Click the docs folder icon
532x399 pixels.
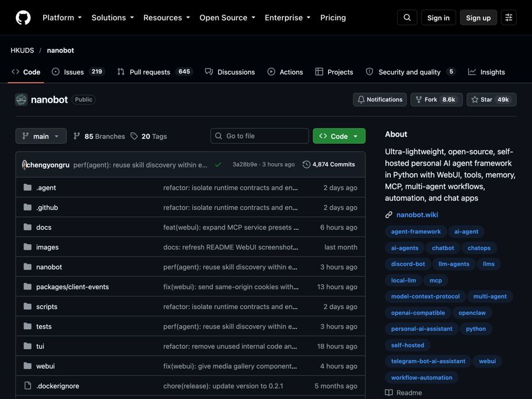(27, 228)
